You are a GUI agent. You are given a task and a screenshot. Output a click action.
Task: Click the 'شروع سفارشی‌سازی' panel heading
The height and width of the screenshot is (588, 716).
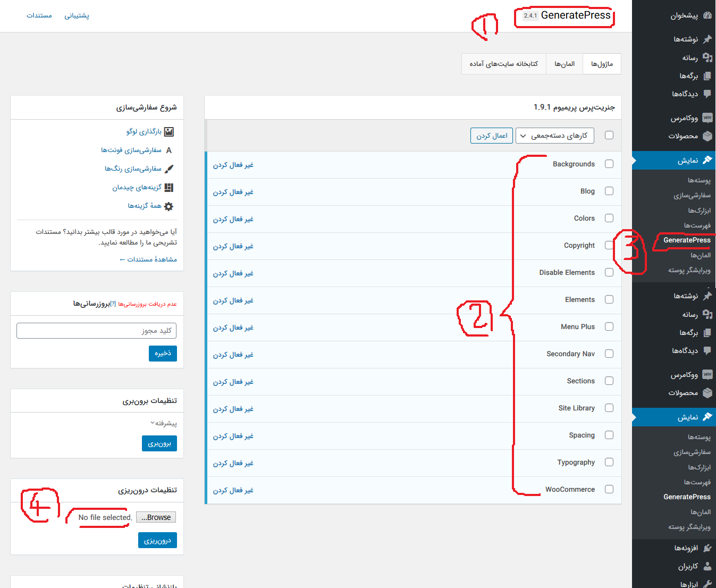click(147, 107)
